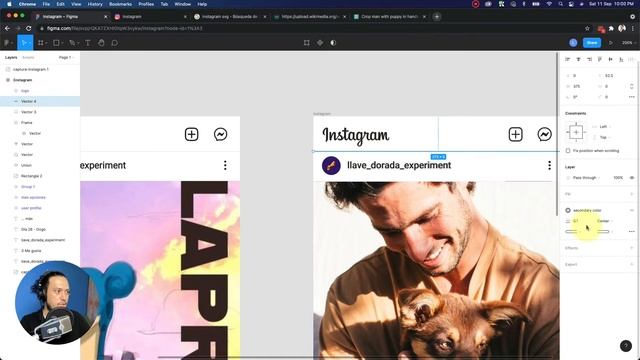
Task: Click the new post plus icon in right frame
Action: pos(516,134)
